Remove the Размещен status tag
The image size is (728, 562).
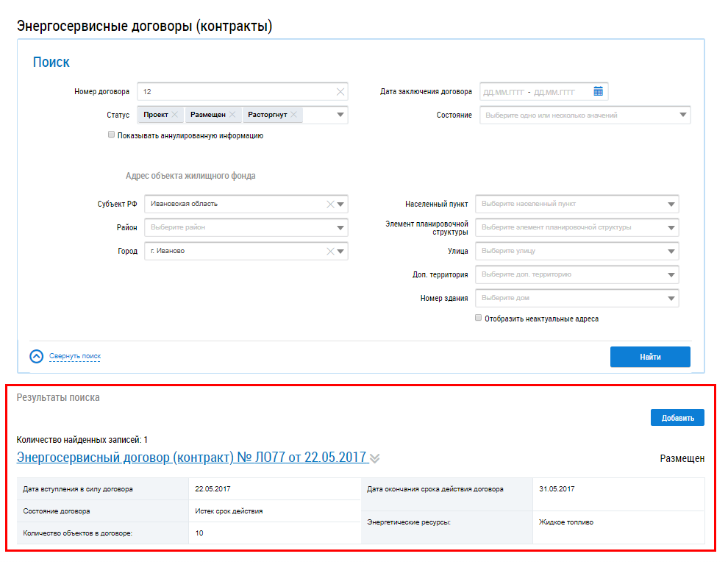pos(232,115)
